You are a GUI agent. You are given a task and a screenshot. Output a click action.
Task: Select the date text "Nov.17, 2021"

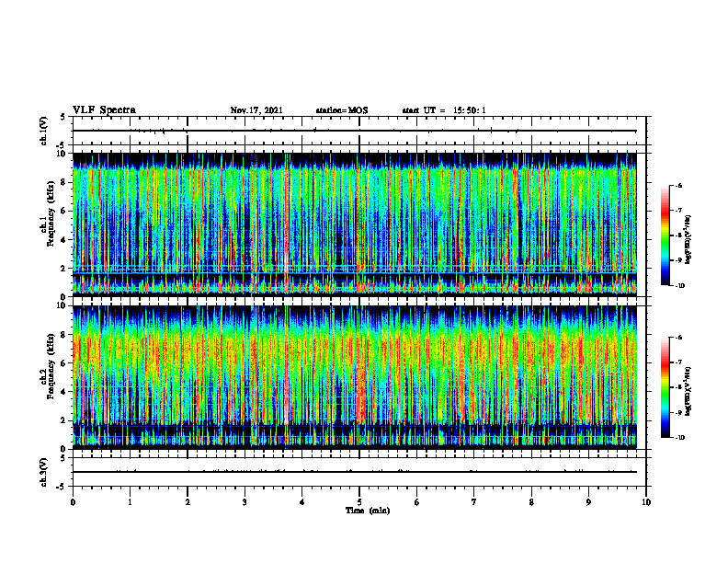(x=256, y=110)
